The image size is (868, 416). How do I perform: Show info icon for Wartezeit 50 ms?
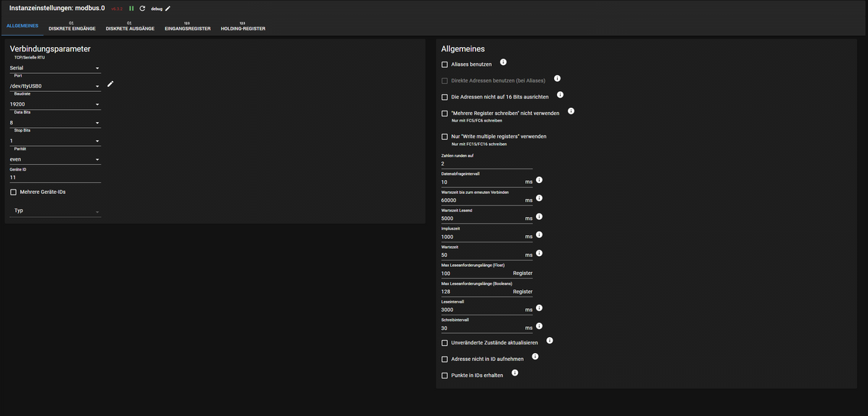coord(539,253)
